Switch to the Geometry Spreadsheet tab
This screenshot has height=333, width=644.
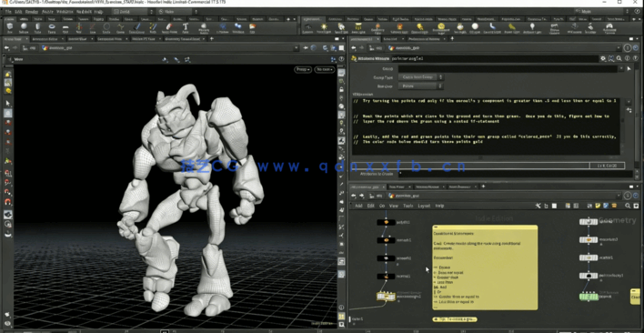point(182,39)
